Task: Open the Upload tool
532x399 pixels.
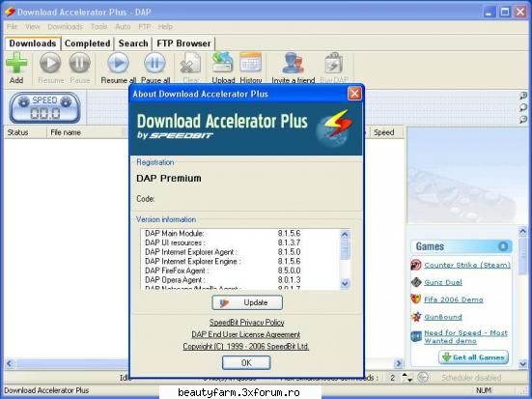Action: pos(223,63)
